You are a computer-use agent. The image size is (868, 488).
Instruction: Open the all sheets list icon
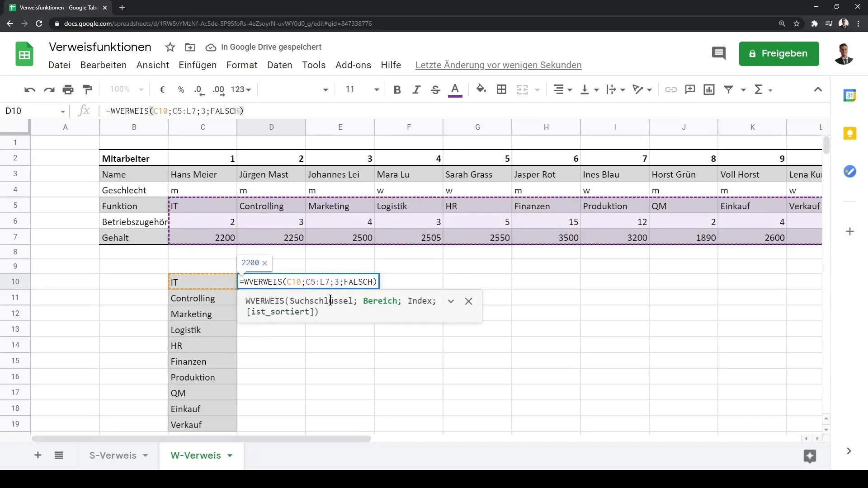59,455
